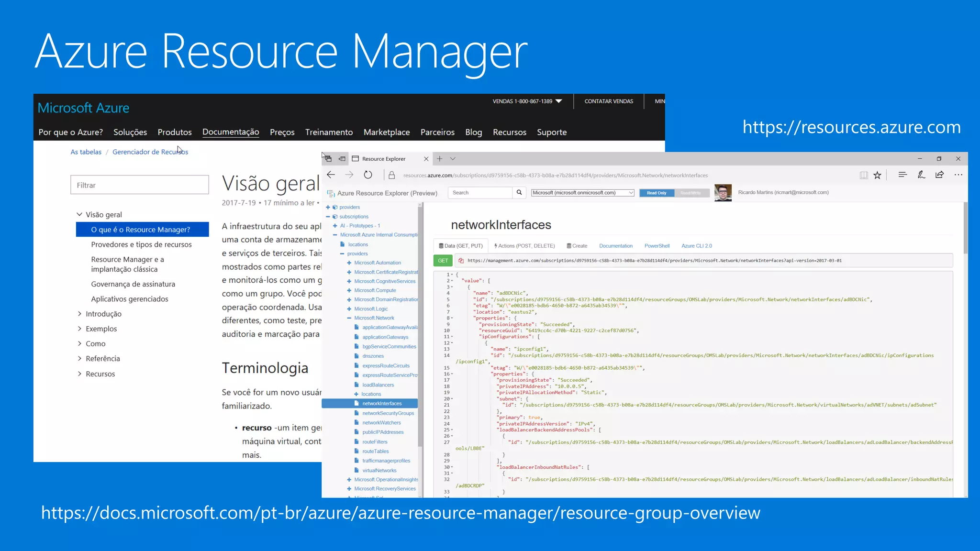Click Documentação in Azure nav bar
Image resolution: width=980 pixels, height=551 pixels.
click(231, 132)
